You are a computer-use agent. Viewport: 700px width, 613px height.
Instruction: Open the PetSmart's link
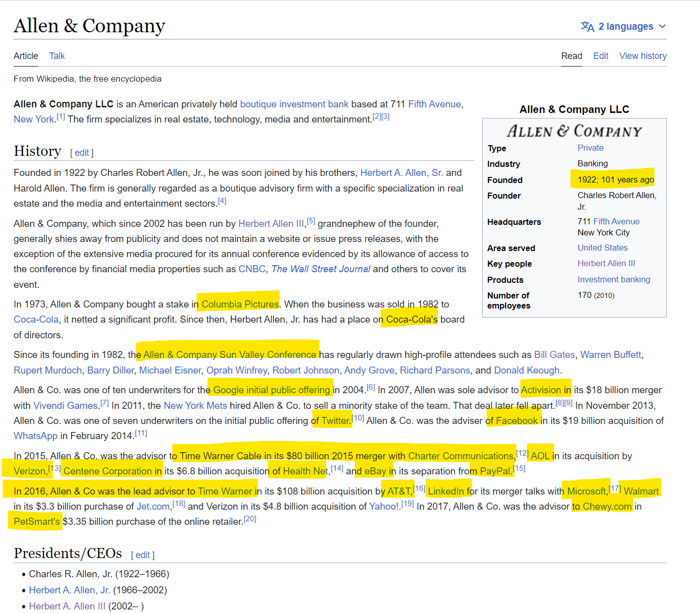tap(37, 522)
